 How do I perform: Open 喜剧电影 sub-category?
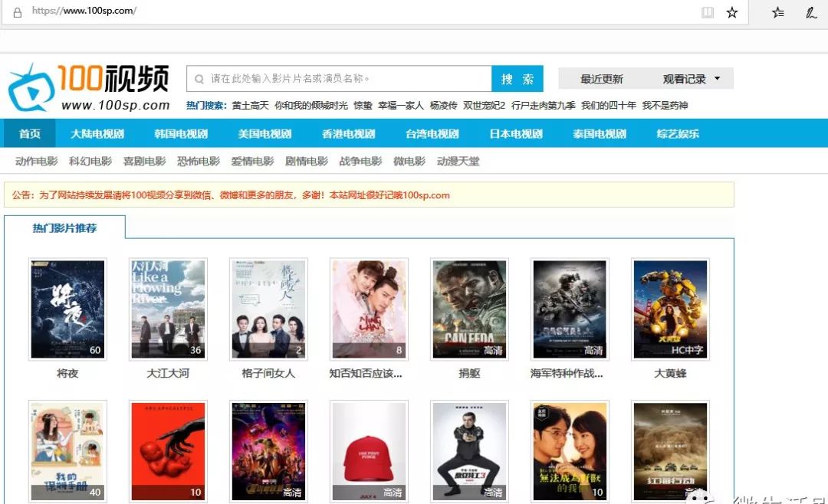click(144, 161)
